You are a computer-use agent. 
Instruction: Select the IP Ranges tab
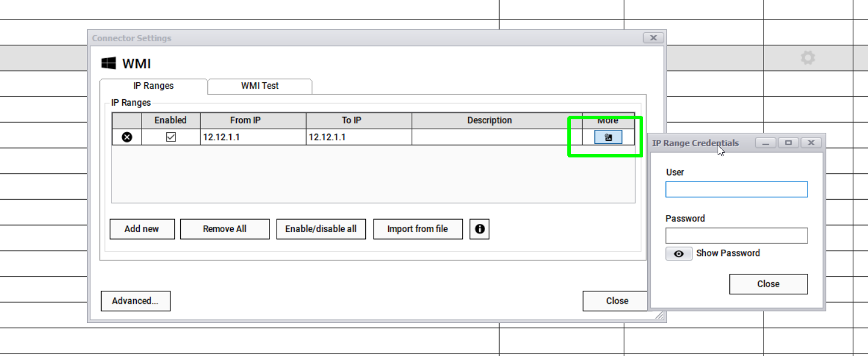(153, 86)
